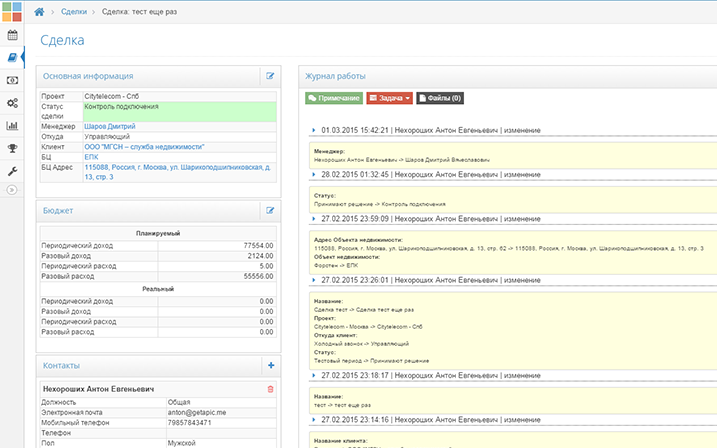Edit the Основная информация panel
This screenshot has width=717, height=448.
click(x=269, y=76)
